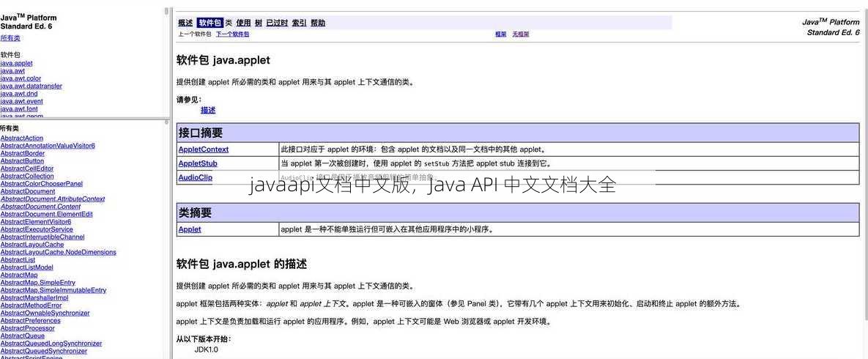Open AbstractBorder class link
Screen dimensions: 868x359
[x=23, y=153]
